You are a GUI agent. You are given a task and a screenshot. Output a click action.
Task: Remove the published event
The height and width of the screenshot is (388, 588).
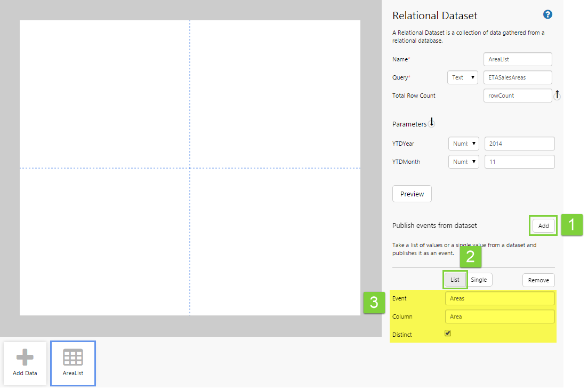tap(538, 280)
